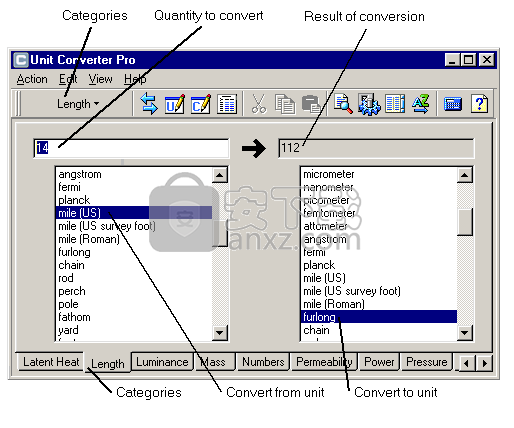Click the to-unit list scroll up arrow
Viewport: 514px width, 428px height.
point(465,175)
